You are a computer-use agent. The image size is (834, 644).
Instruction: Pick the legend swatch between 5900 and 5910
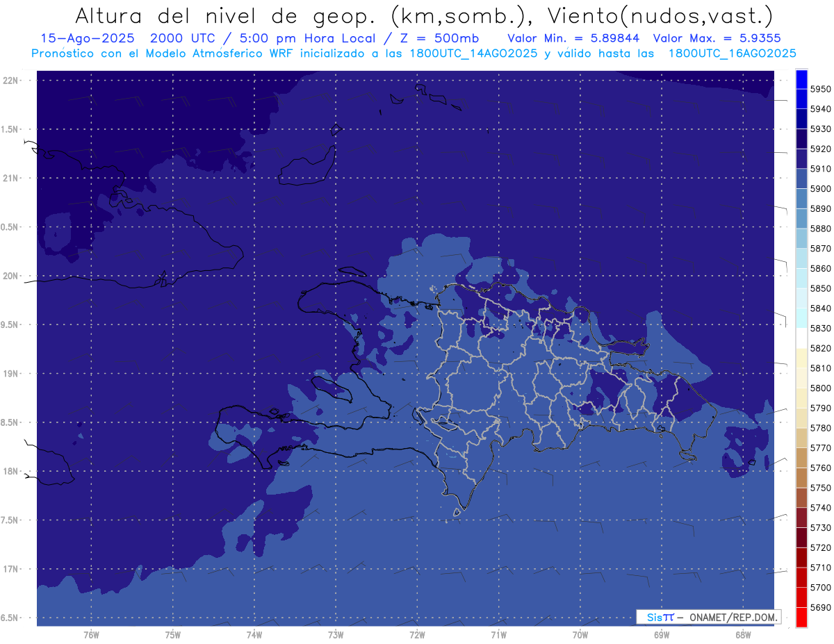[801, 179]
